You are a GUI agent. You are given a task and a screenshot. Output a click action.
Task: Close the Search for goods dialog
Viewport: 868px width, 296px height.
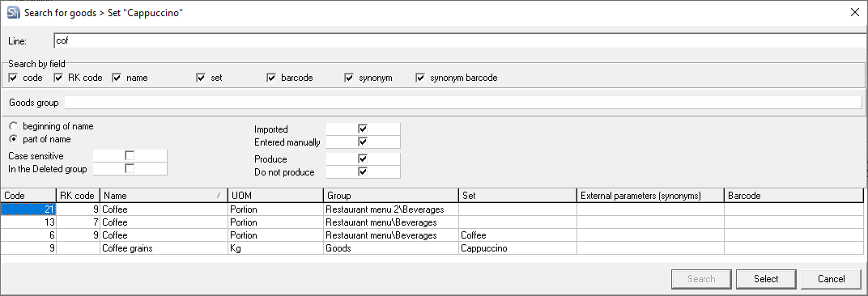pyautogui.click(x=855, y=13)
